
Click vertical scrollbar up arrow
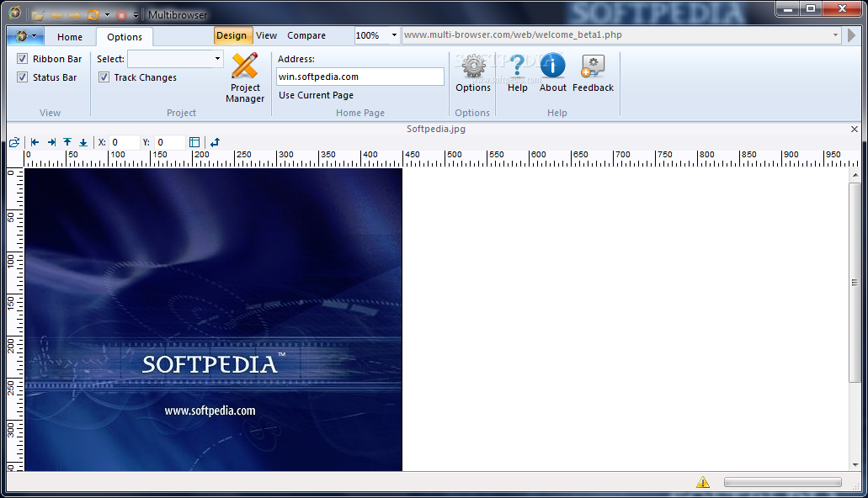[855, 175]
